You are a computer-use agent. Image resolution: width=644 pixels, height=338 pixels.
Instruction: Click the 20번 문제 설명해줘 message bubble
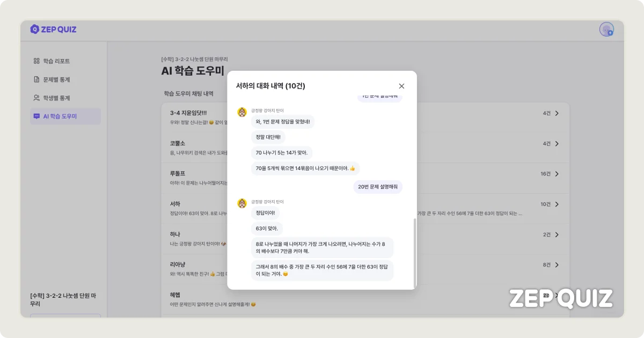pyautogui.click(x=377, y=187)
